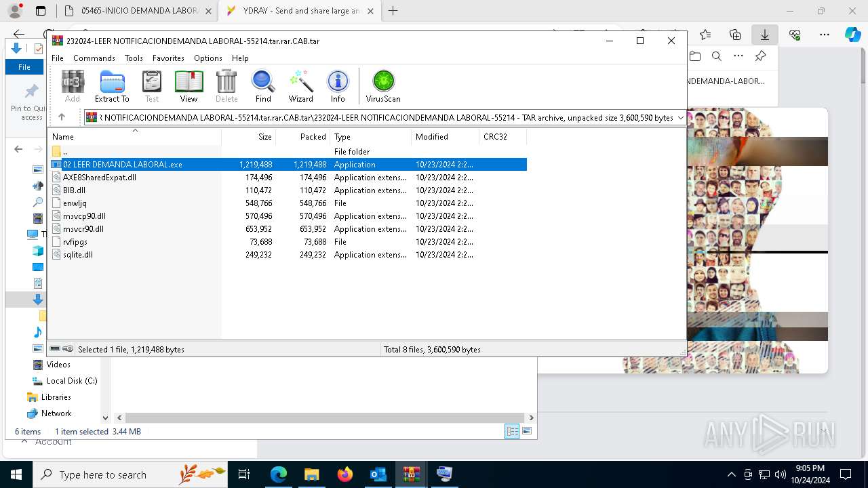This screenshot has height=488, width=868.
Task: Select the enwljq file
Action: 288,203
